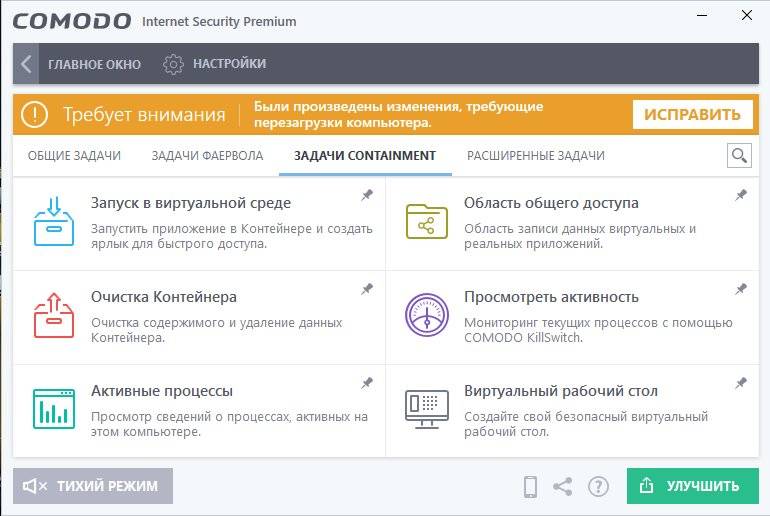Image resolution: width=770 pixels, height=516 pixels.
Task: Pin the Виртуальный рабочий стол task
Action: tap(741, 383)
